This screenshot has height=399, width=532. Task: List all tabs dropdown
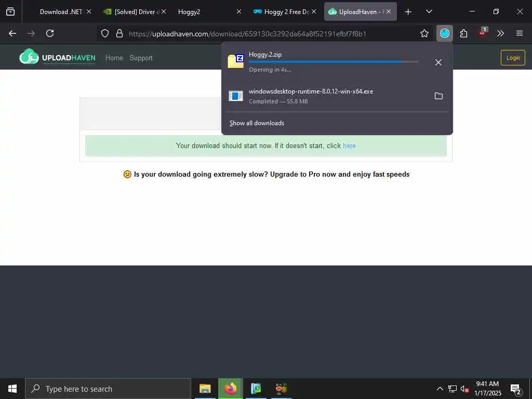429,12
